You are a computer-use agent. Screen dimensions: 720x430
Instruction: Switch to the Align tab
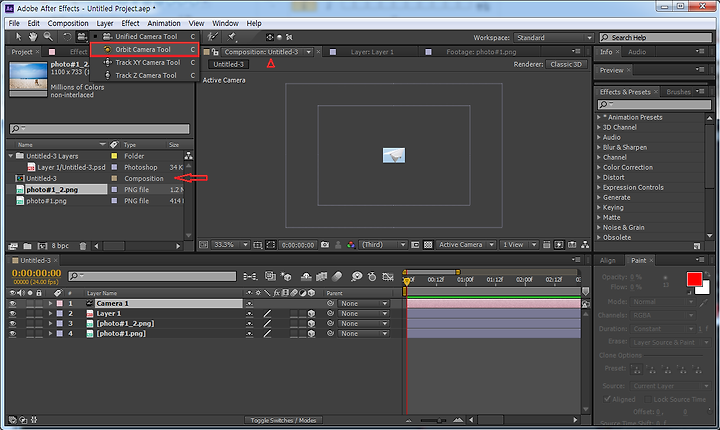pos(607,260)
